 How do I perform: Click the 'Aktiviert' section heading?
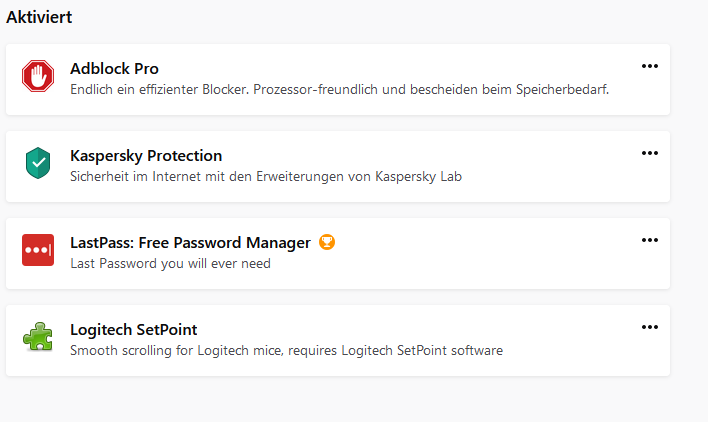point(39,17)
